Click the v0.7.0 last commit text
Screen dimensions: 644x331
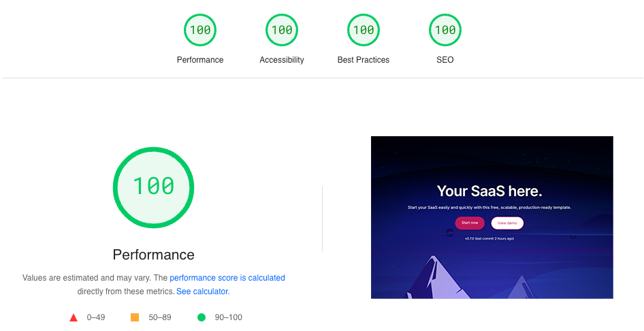[x=489, y=239]
